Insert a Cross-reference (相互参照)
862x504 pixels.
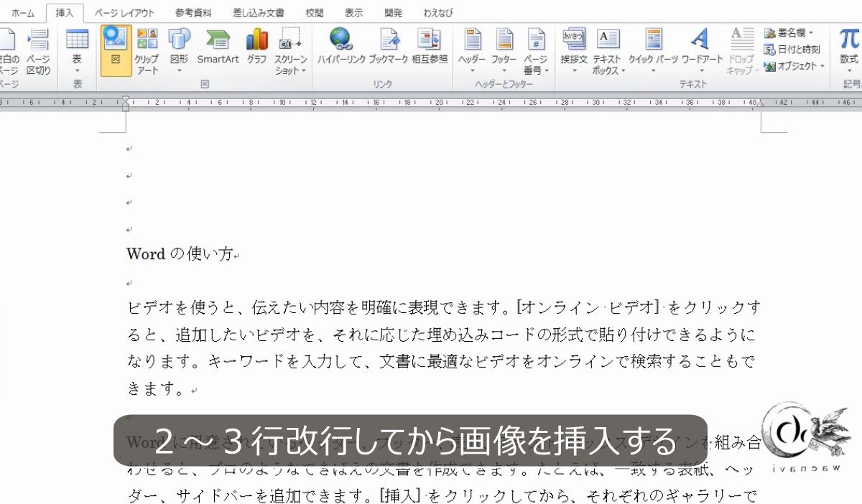point(430,47)
